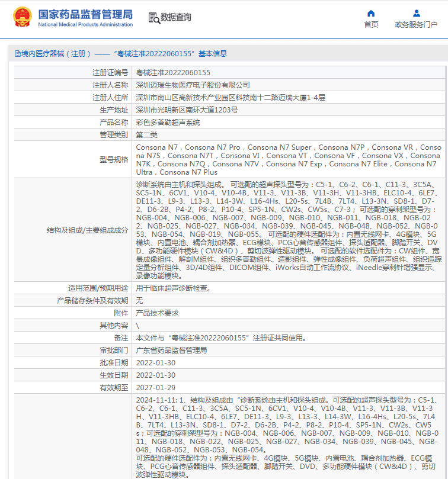
Task: Click the 首页 home icon
Action: (x=371, y=13)
